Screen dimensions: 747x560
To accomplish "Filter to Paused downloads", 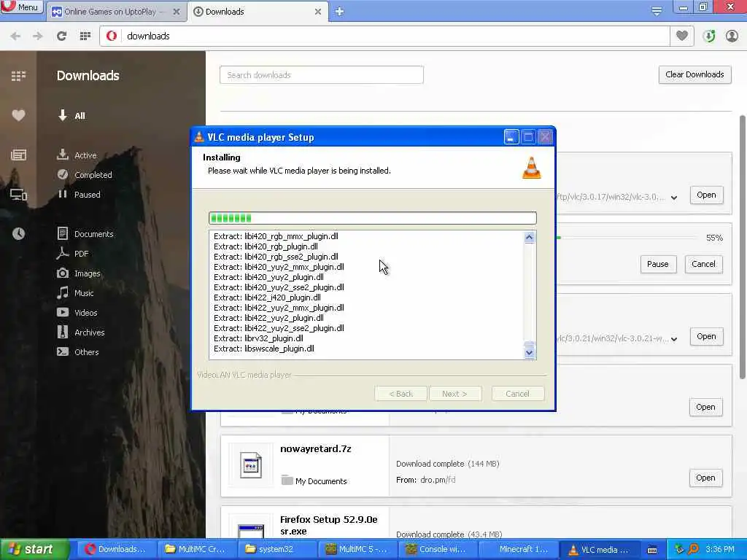I will (x=79, y=194).
